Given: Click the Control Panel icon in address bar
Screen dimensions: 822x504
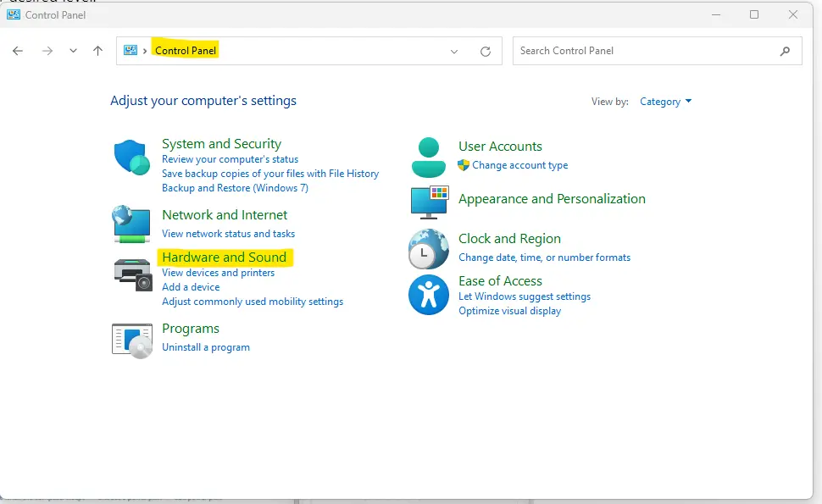Looking at the screenshot, I should pyautogui.click(x=130, y=50).
